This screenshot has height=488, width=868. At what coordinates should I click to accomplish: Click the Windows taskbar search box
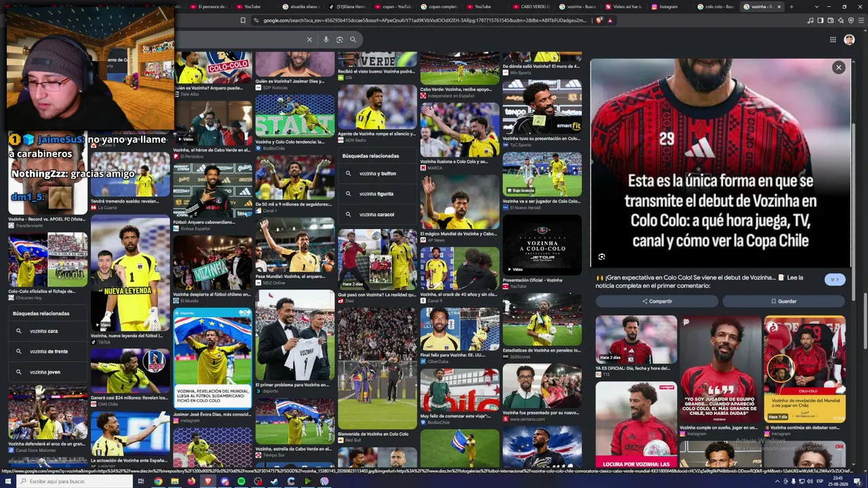click(75, 481)
